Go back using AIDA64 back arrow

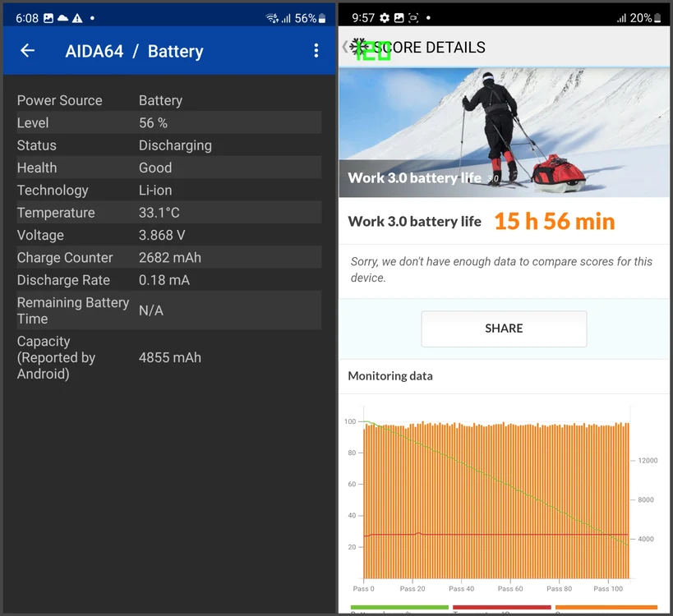[x=27, y=51]
